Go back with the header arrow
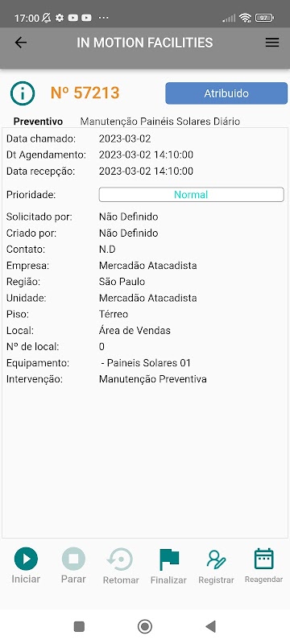290x644 pixels. point(20,43)
